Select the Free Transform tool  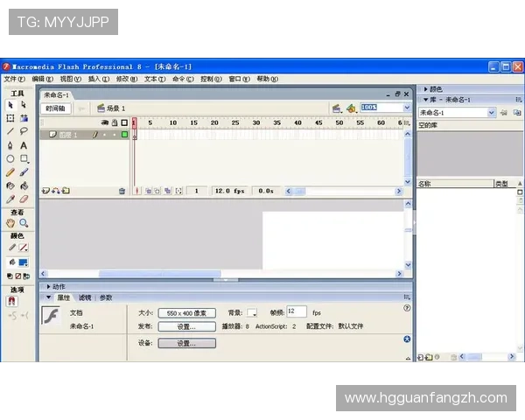click(10, 118)
